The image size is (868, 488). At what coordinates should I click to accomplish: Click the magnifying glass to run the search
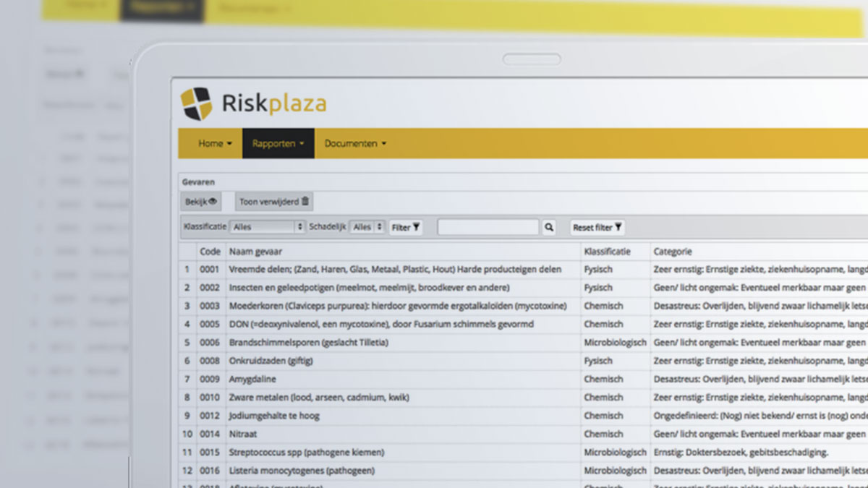point(548,227)
